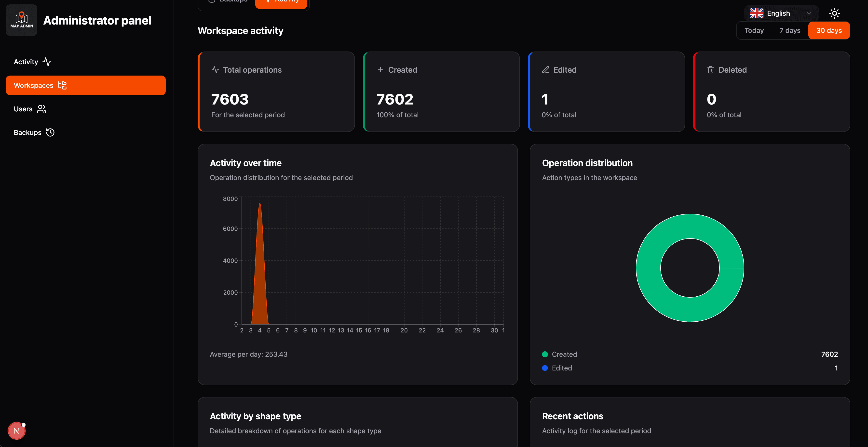Click the blue Edited legend dot
Image resolution: width=868 pixels, height=447 pixels.
coord(545,368)
